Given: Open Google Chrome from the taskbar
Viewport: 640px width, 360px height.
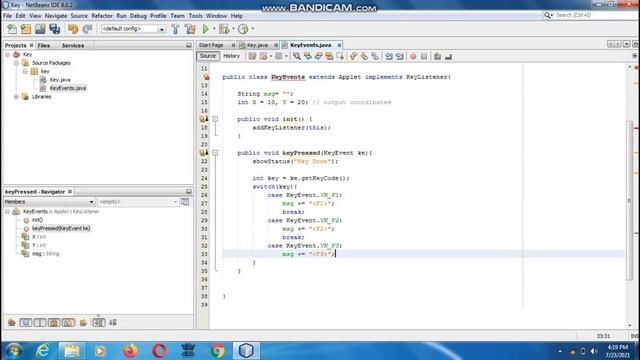Looking at the screenshot, I should tap(218, 351).
